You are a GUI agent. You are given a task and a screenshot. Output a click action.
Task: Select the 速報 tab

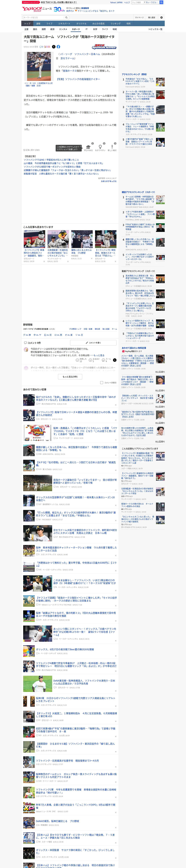38,24
